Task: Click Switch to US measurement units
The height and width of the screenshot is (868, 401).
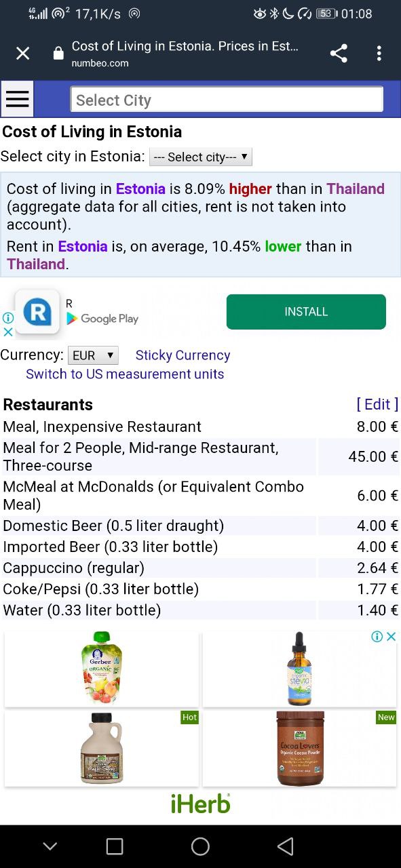Action: [125, 374]
